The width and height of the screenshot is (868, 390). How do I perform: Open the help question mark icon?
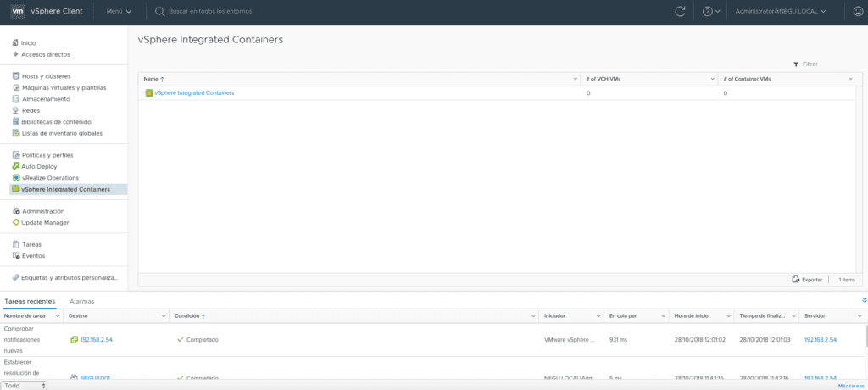(708, 11)
